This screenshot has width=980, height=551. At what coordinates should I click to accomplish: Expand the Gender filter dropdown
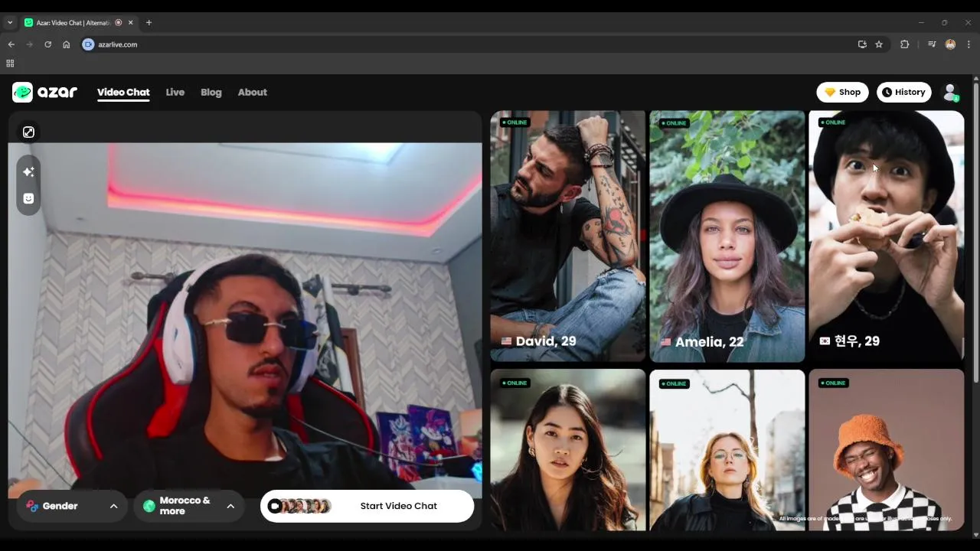[72, 506]
